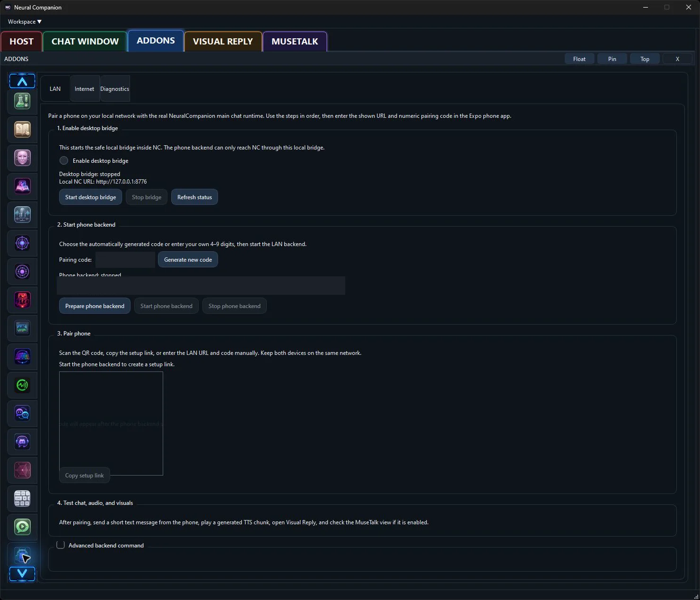Image resolution: width=700 pixels, height=600 pixels.
Task: Click Start desktop bridge
Action: click(x=90, y=197)
